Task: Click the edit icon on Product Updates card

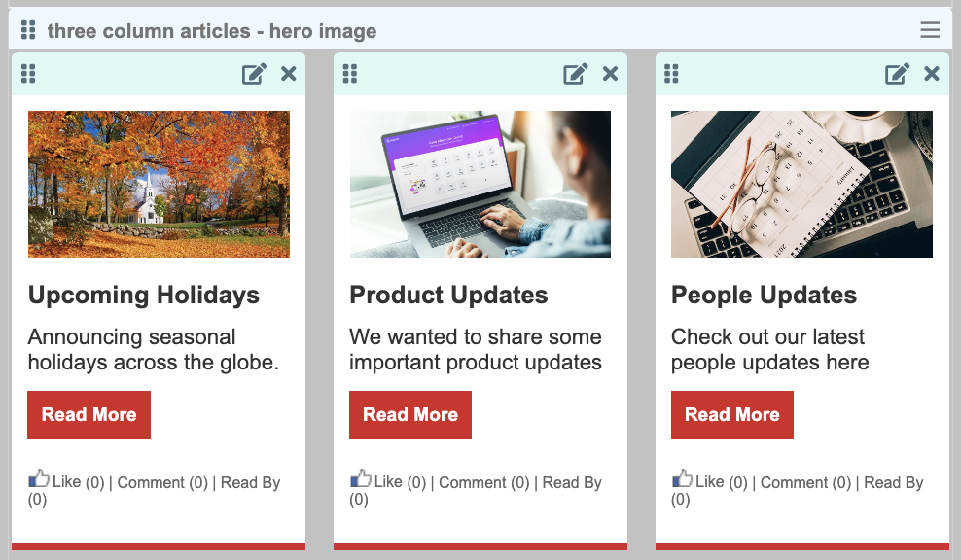Action: [x=576, y=74]
